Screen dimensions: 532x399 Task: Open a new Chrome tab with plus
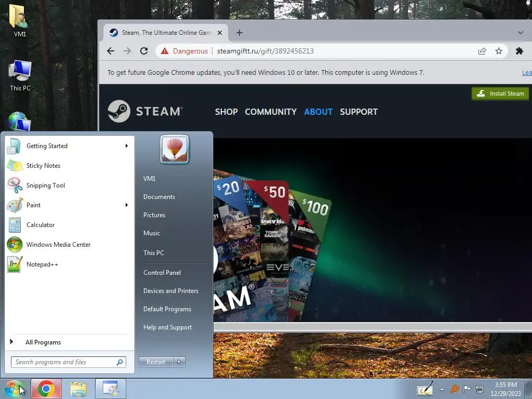tap(239, 33)
